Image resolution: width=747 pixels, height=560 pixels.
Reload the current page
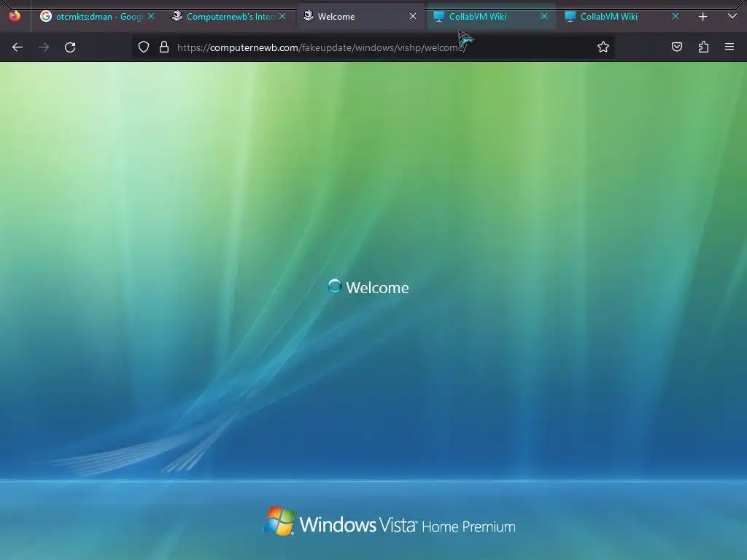tap(70, 47)
